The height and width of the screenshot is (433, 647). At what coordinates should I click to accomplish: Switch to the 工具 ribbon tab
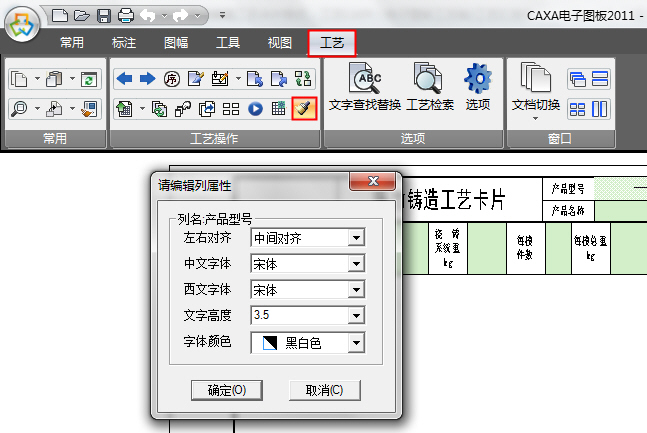pos(228,43)
